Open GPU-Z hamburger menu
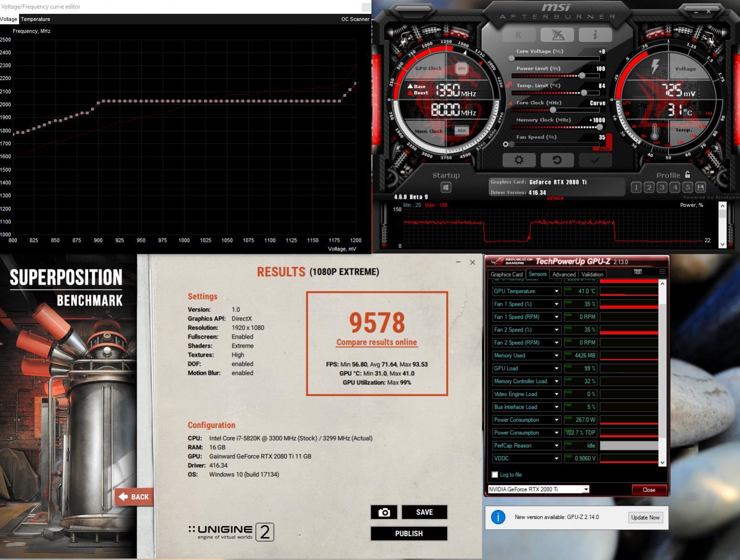The image size is (740, 560). tap(662, 271)
